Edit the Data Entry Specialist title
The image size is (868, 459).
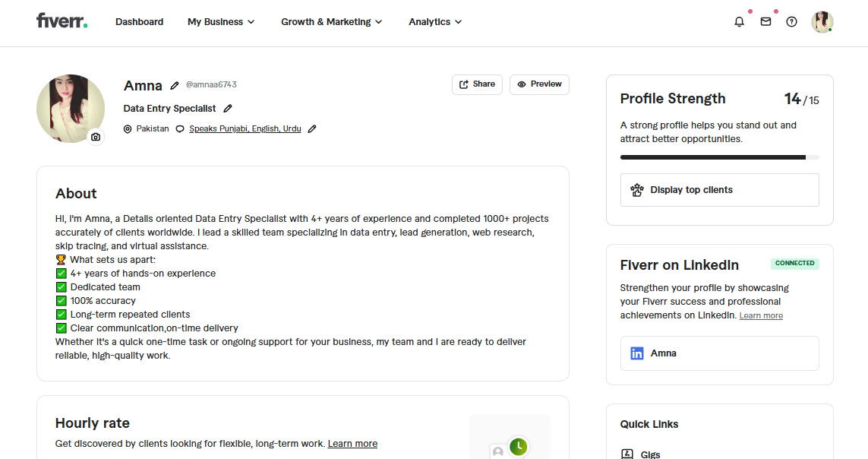coord(228,109)
